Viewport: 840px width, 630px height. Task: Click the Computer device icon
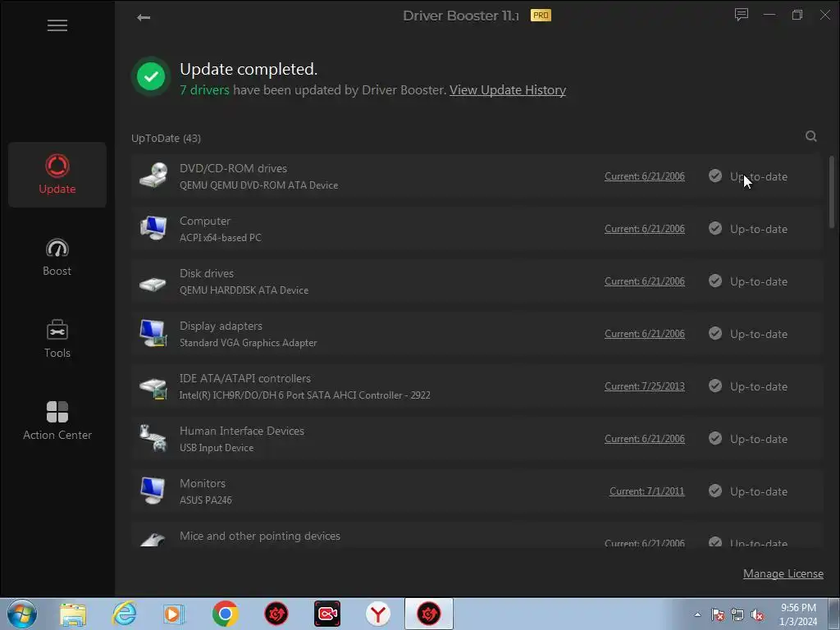coord(153,228)
